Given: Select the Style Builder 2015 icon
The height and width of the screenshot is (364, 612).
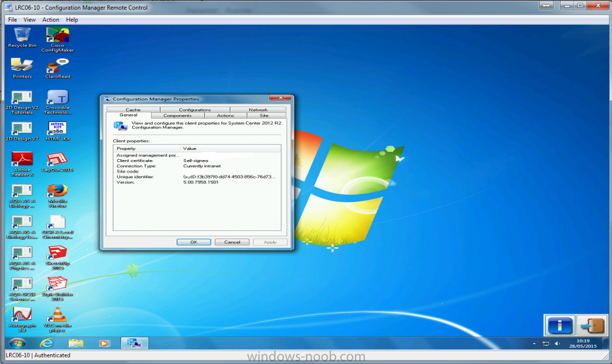Looking at the screenshot, I should (x=58, y=289).
